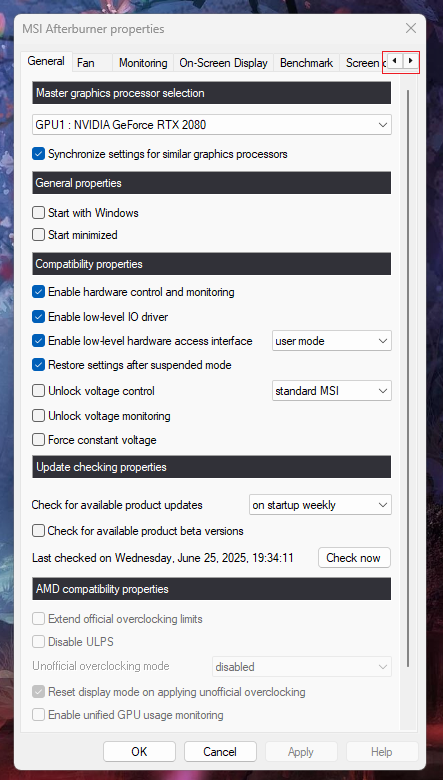Click the vertical scrollbar thumb

[408, 378]
